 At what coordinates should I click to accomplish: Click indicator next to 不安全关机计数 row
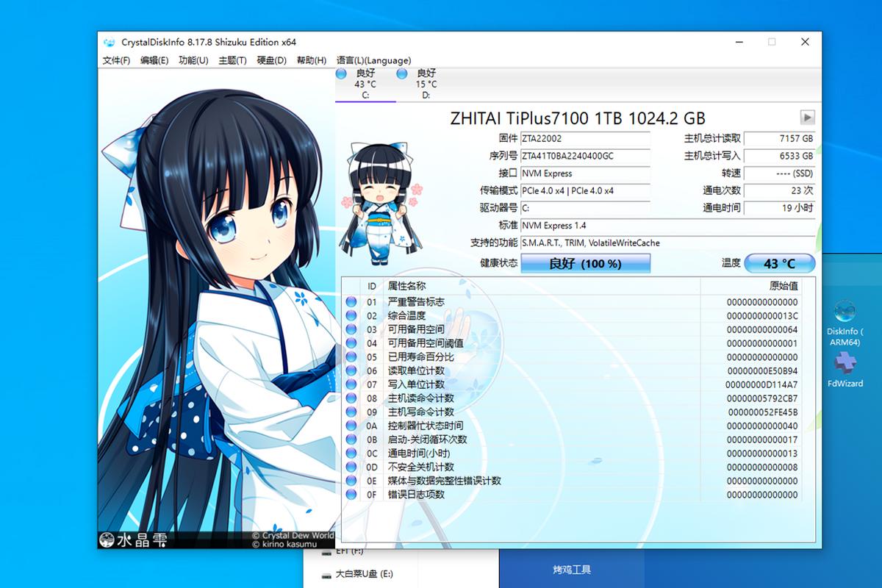[351, 467]
